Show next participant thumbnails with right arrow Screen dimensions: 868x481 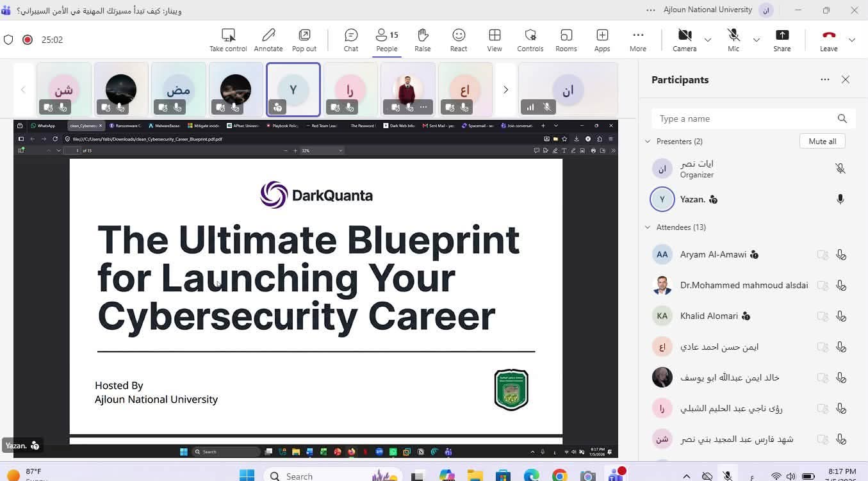(x=505, y=90)
